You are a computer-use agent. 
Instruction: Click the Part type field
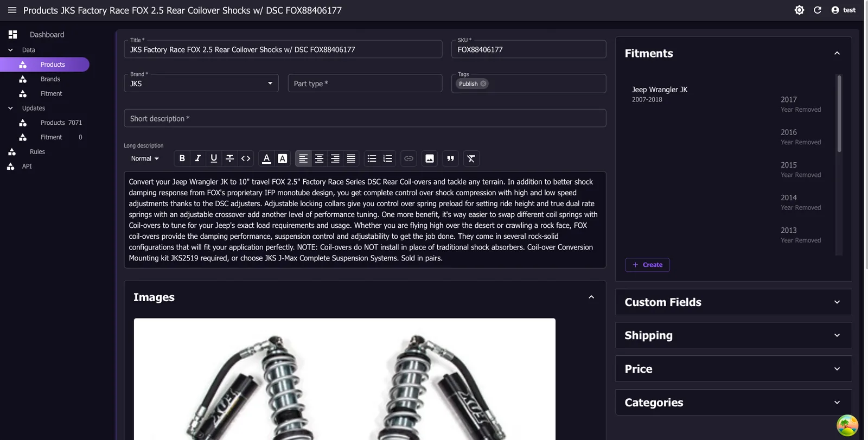(x=365, y=84)
